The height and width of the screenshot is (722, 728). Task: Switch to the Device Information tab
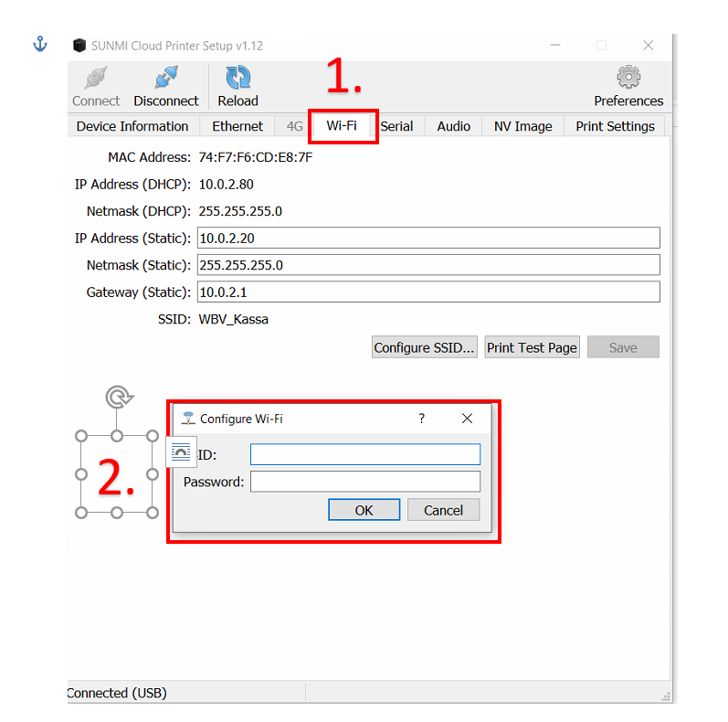coord(132,126)
